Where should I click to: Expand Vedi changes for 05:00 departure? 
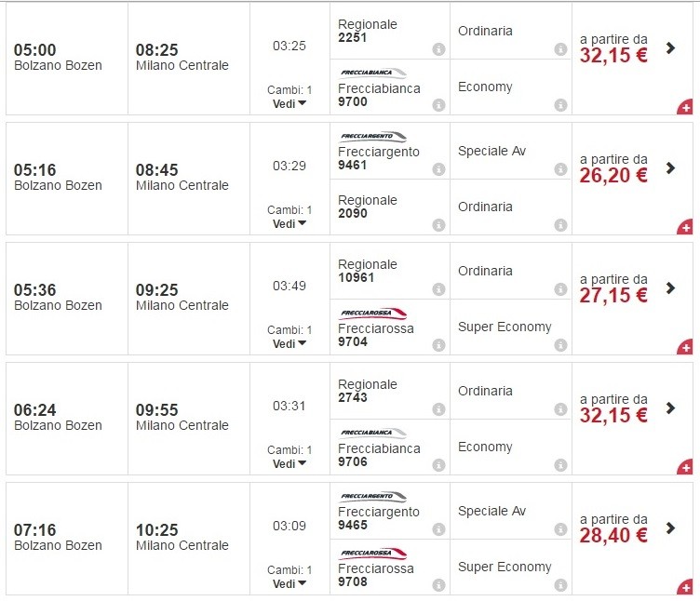(x=289, y=103)
